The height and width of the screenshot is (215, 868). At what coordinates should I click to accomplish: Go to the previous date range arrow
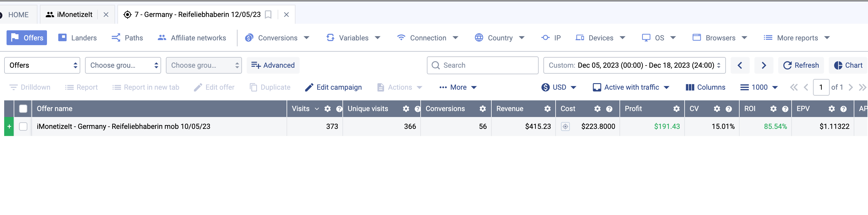point(740,65)
